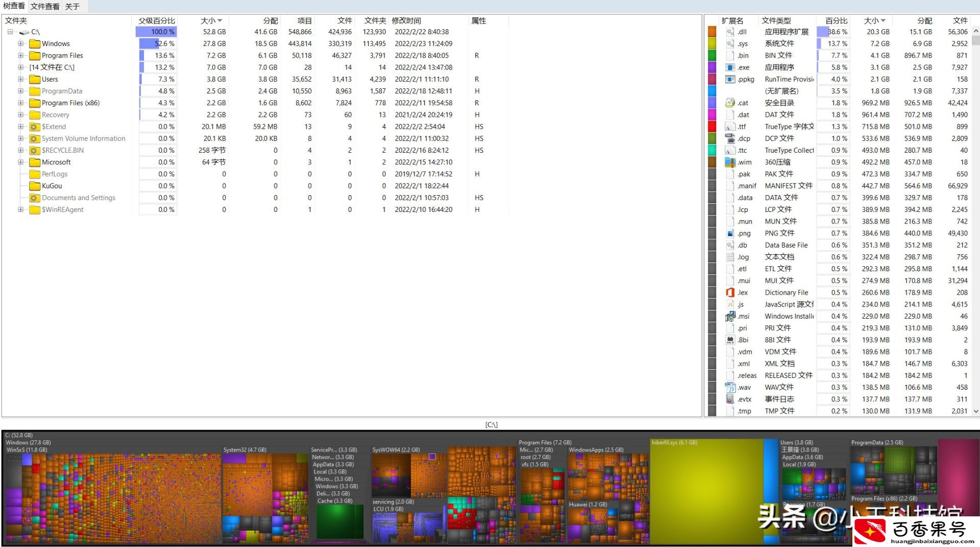Click the .msi Windows Installer icon
Screen dimensions: 980x547
click(x=730, y=316)
